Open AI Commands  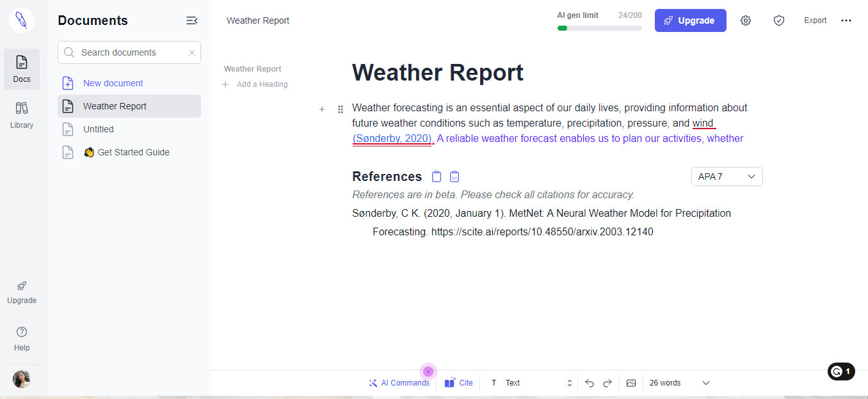[x=399, y=383]
